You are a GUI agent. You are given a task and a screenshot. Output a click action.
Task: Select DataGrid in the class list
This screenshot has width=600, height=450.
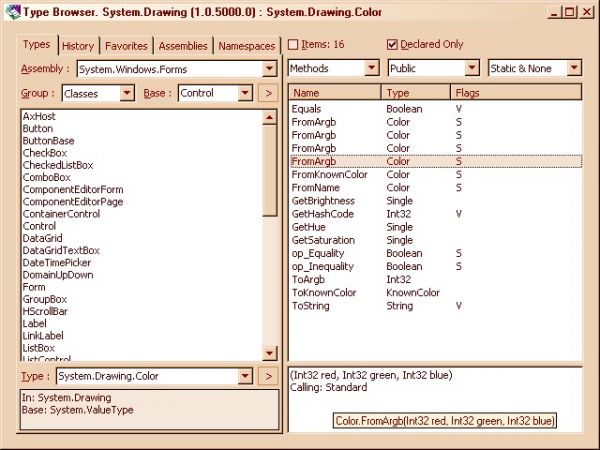point(43,238)
